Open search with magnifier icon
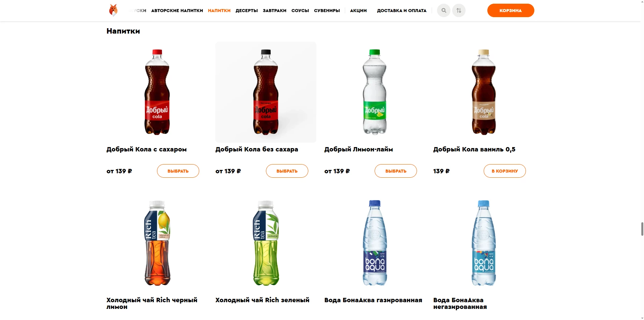 point(443,10)
